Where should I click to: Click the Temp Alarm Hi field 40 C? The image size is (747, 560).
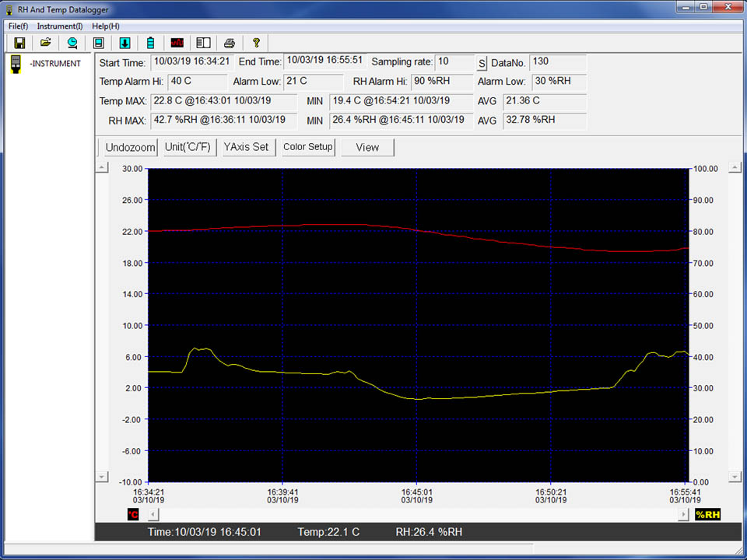tap(198, 82)
